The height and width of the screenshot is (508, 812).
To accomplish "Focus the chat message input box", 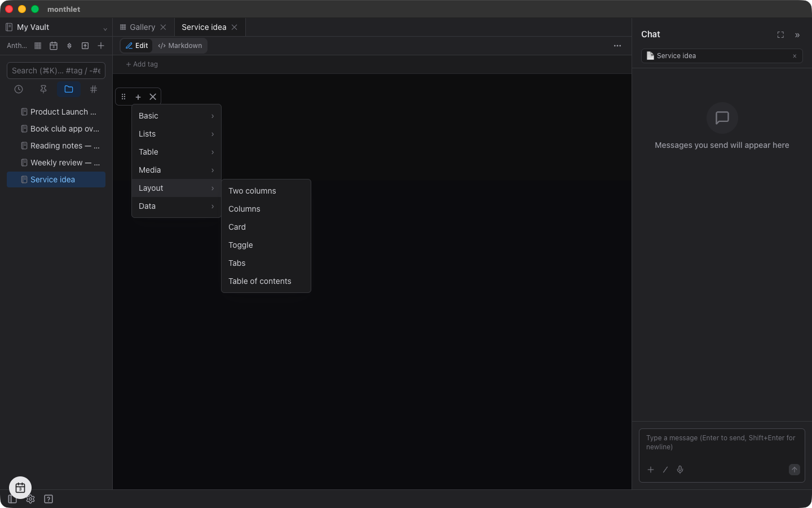I will pyautogui.click(x=722, y=443).
